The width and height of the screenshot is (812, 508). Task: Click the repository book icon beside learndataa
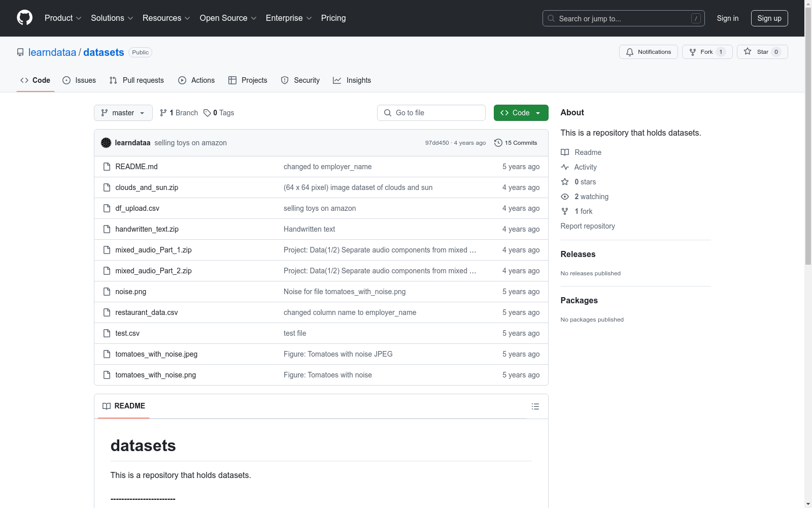20,52
